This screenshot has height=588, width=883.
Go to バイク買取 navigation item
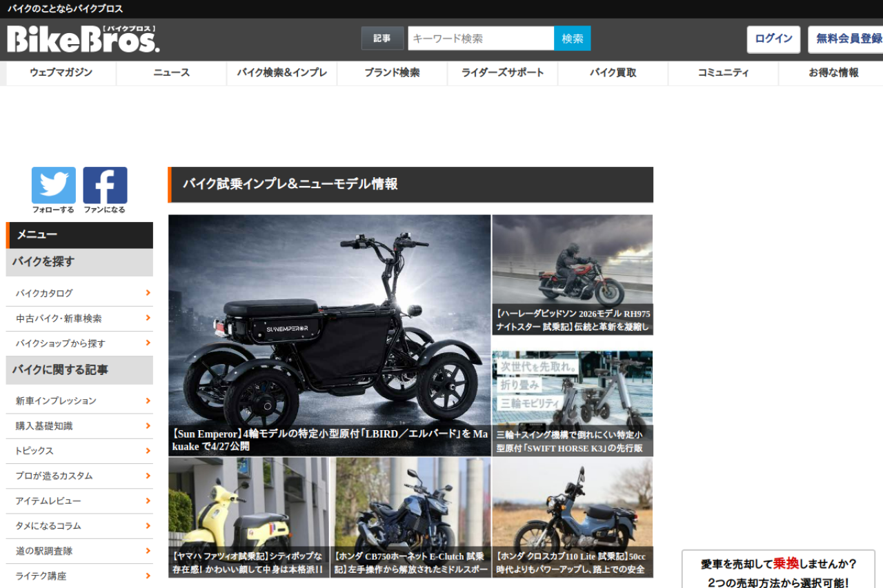point(613,73)
